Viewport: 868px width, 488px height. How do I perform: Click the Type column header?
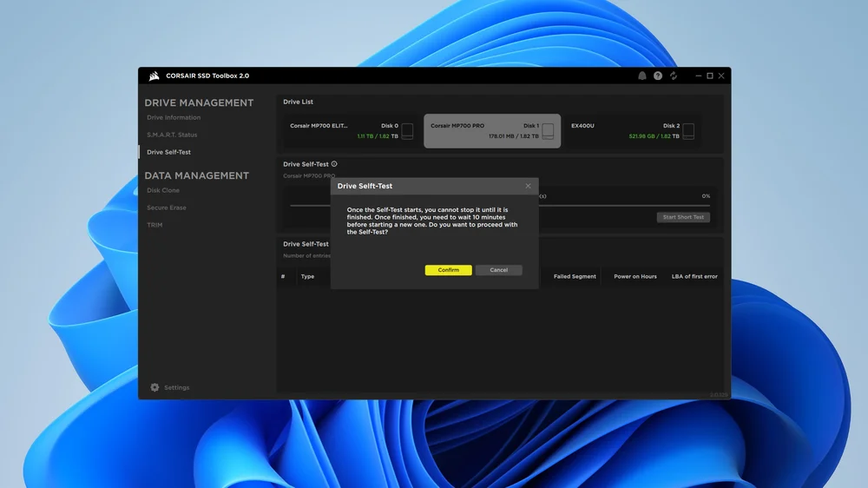(307, 276)
